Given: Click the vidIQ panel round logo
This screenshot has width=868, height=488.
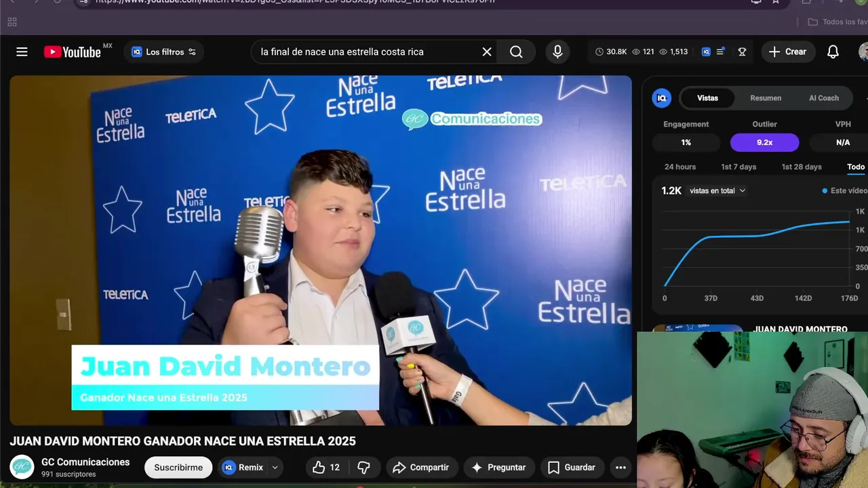Looking at the screenshot, I should (x=661, y=98).
